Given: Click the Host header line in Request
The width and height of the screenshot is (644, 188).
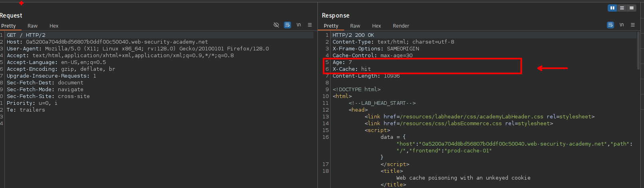Looking at the screenshot, I should pos(107,42).
